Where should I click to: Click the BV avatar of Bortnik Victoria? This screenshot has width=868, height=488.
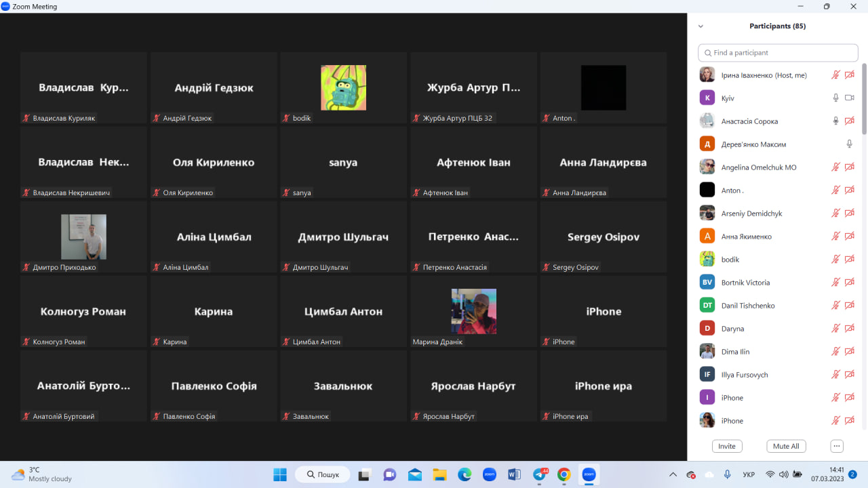(707, 283)
